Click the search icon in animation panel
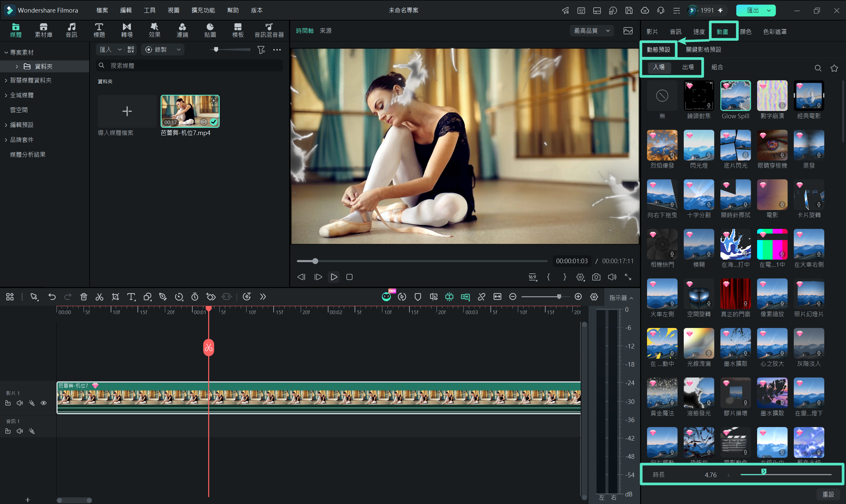Viewport: 846px width, 504px height. pos(818,68)
